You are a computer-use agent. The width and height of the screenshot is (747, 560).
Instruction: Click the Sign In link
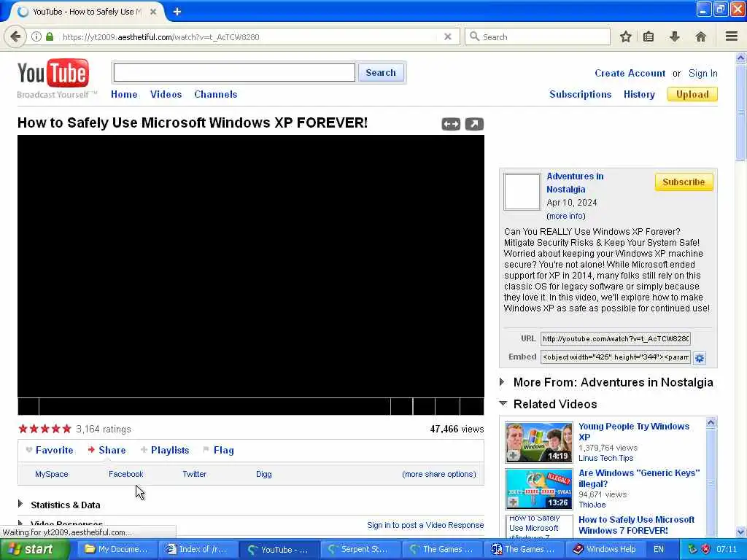(703, 74)
